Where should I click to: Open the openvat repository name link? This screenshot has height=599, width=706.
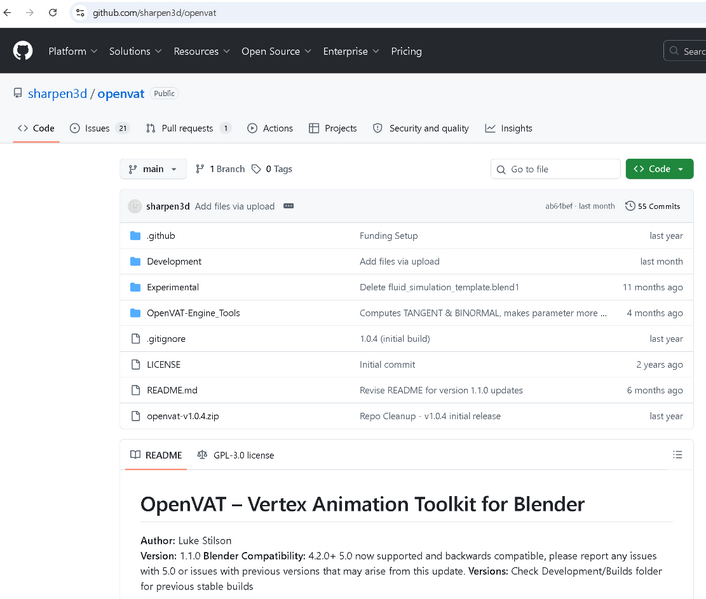coord(121,94)
